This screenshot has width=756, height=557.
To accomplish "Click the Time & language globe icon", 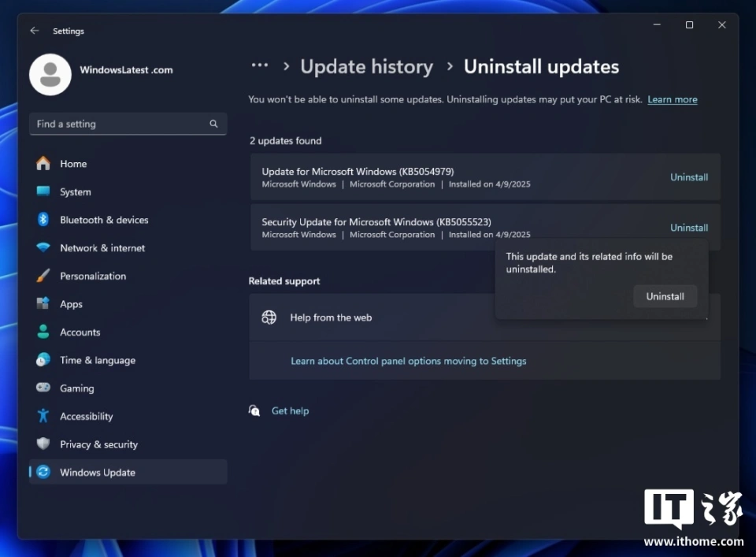I will pyautogui.click(x=43, y=360).
